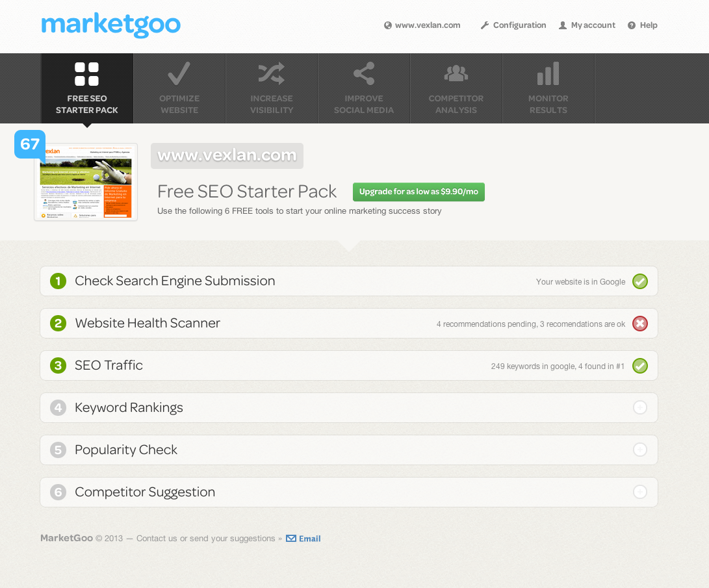Open the www.vexlan.com header link
The image size is (709, 588).
[428, 25]
